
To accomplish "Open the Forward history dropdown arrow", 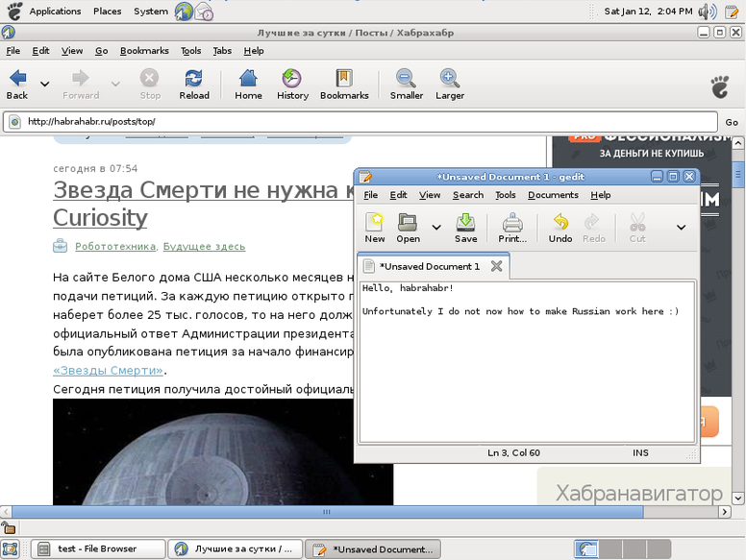I will click(x=115, y=85).
